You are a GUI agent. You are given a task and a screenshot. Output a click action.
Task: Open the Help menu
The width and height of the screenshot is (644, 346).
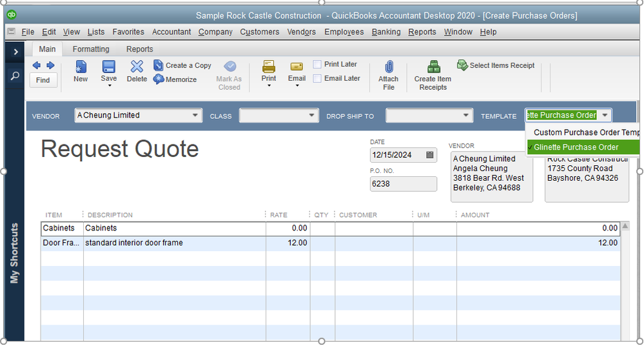(488, 32)
